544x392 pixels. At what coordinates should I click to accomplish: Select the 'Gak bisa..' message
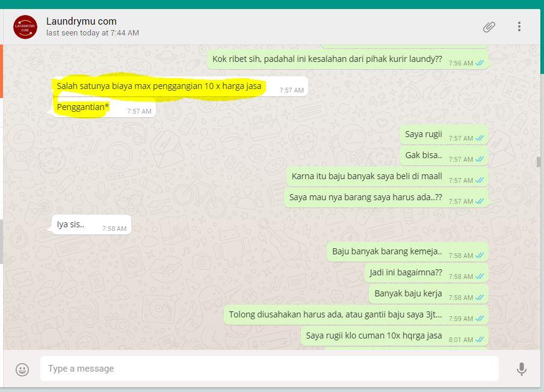444,156
